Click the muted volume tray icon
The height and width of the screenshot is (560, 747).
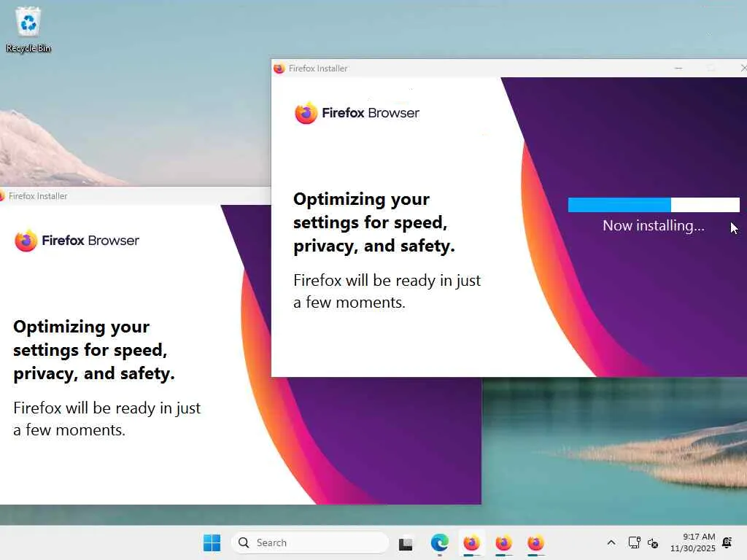653,542
